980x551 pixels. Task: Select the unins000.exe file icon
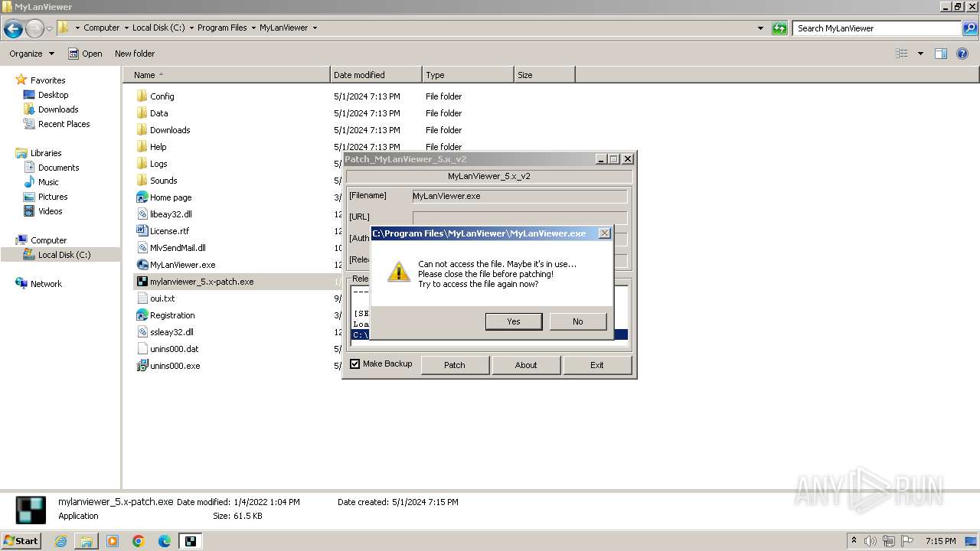coord(142,366)
